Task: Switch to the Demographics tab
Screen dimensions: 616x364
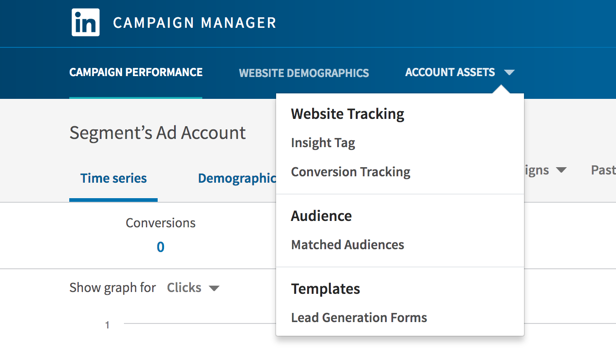Action: tap(237, 178)
